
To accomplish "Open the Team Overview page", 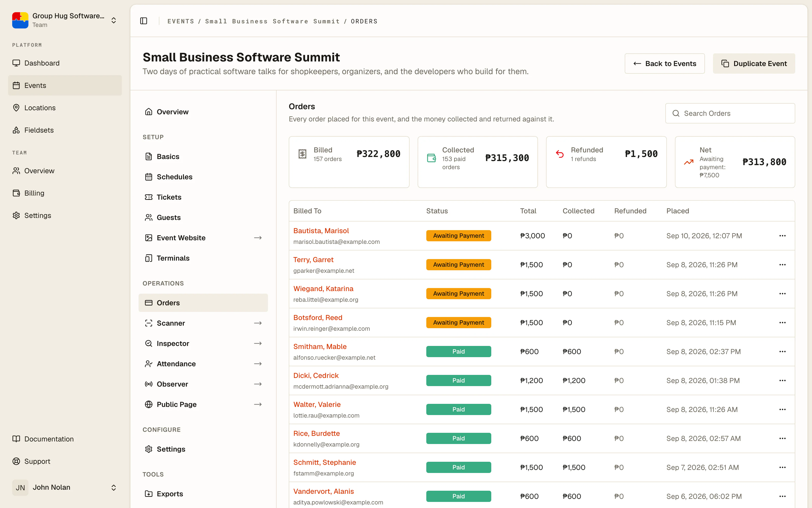I will tap(65, 171).
